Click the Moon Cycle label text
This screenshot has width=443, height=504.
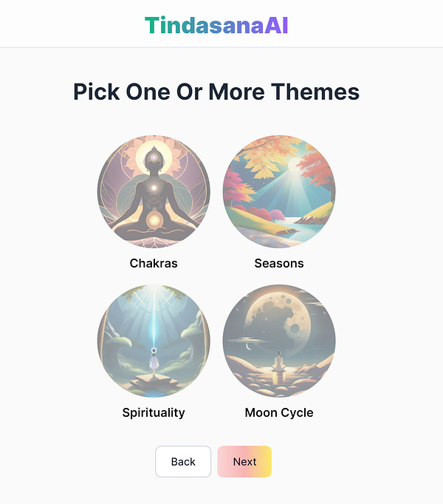279,412
